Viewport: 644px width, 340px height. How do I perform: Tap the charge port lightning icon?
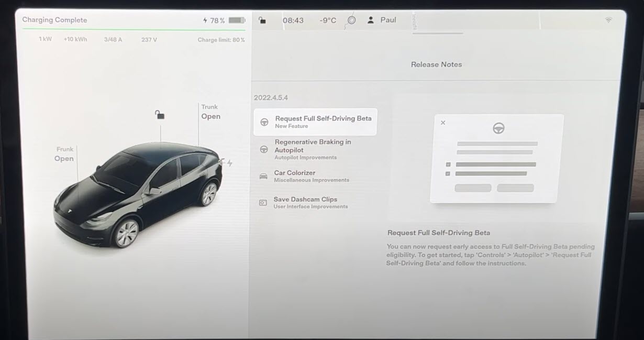pyautogui.click(x=229, y=163)
